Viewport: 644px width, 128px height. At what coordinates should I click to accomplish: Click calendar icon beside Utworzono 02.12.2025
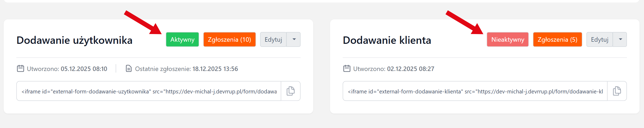(x=347, y=69)
